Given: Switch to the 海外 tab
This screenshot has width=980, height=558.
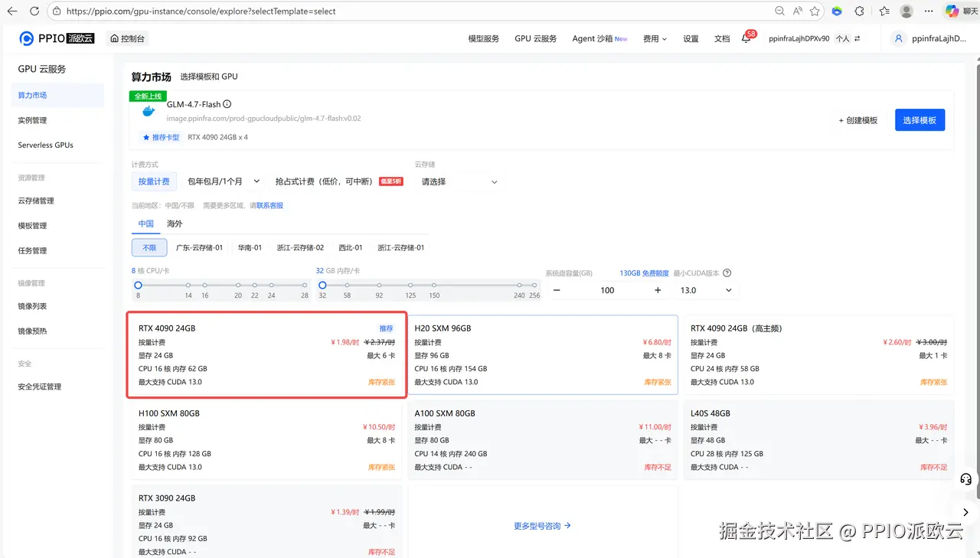Looking at the screenshot, I should point(175,224).
